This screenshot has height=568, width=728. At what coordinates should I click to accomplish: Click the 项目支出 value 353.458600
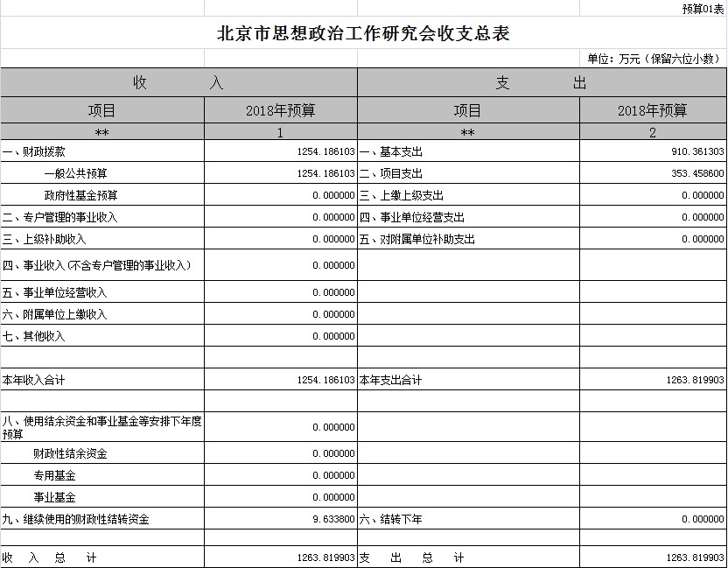point(689,173)
